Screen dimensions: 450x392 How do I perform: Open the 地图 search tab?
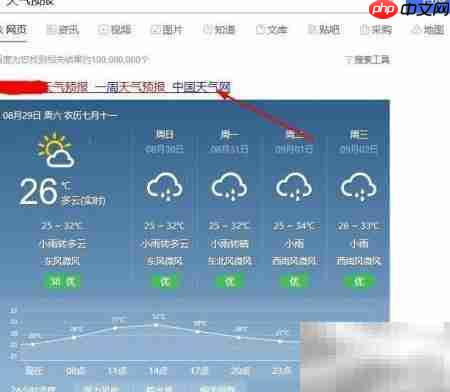tap(428, 30)
